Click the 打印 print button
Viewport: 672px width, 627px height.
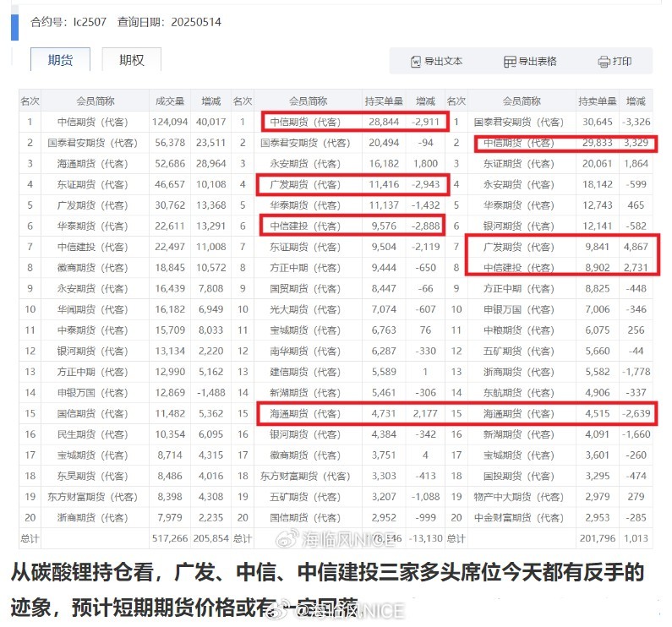(615, 62)
